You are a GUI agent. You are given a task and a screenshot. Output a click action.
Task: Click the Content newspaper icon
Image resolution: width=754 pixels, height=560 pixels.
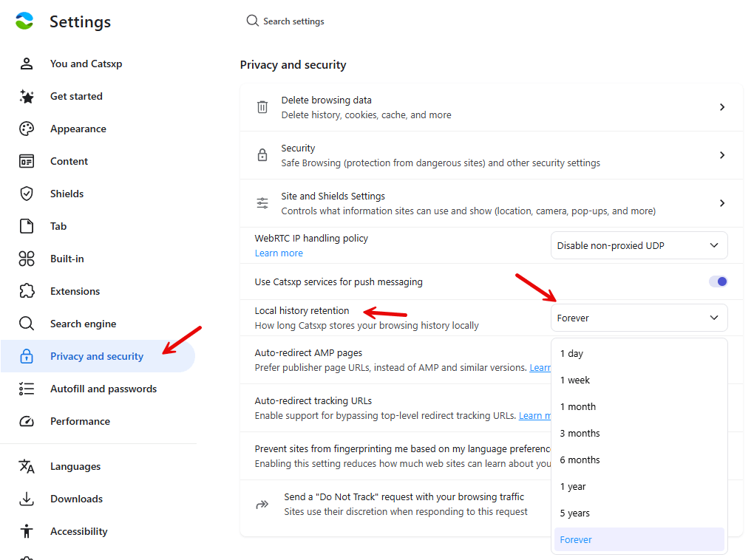[27, 161]
